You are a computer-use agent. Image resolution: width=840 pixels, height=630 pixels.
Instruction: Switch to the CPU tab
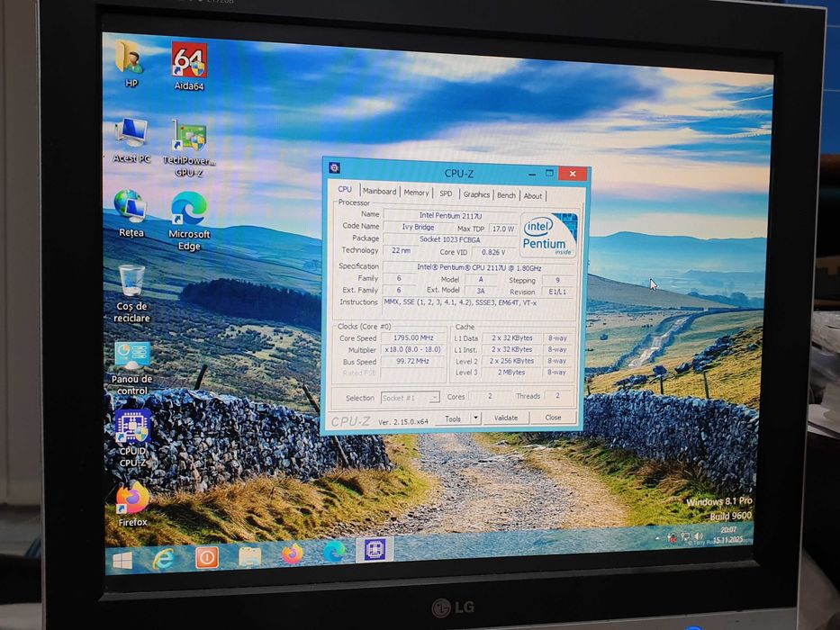345,189
